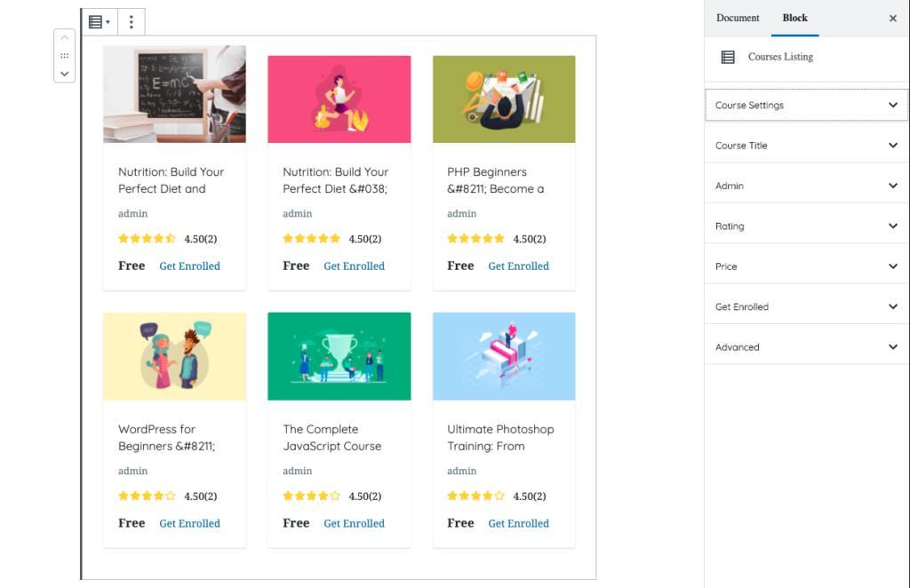Screen dimensions: 910x588
Task: Click the 4.50(2) rating on WordPress for Beginners
Action: 200,497
